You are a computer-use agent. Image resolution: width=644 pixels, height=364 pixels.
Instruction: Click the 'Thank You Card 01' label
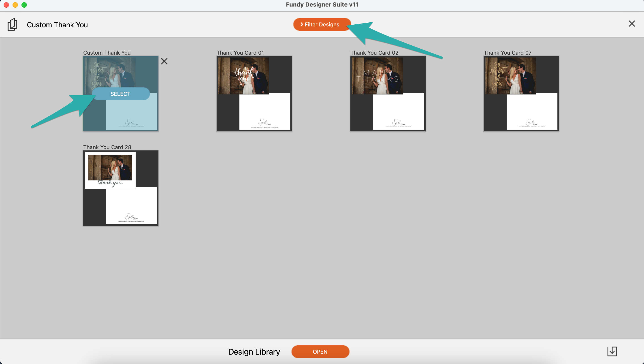click(240, 53)
